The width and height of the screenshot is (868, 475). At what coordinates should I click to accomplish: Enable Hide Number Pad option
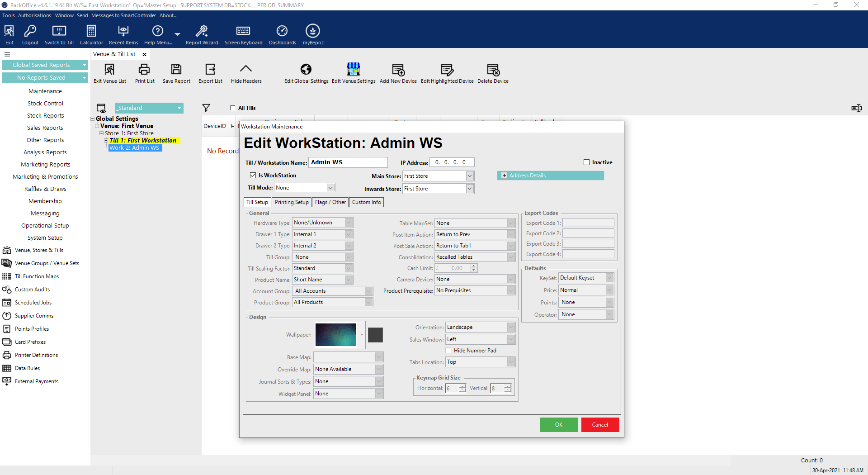click(449, 350)
